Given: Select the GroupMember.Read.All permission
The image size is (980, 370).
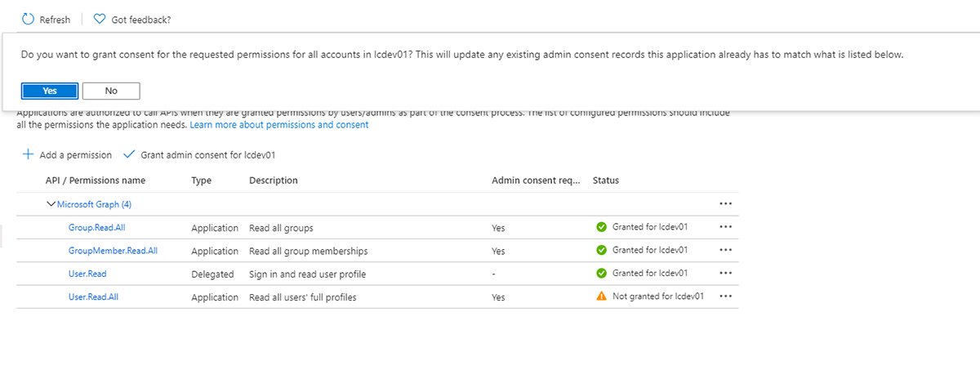Looking at the screenshot, I should pos(113,251).
